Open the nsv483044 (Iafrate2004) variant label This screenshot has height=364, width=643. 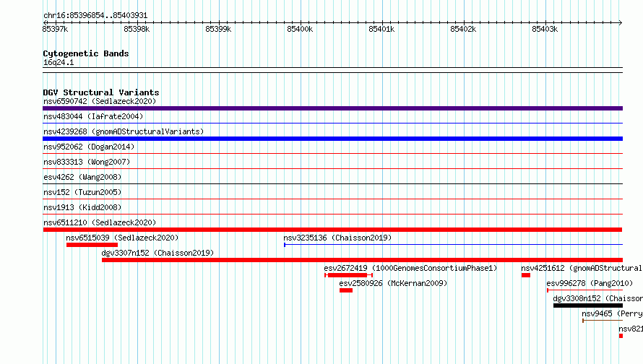tap(93, 116)
